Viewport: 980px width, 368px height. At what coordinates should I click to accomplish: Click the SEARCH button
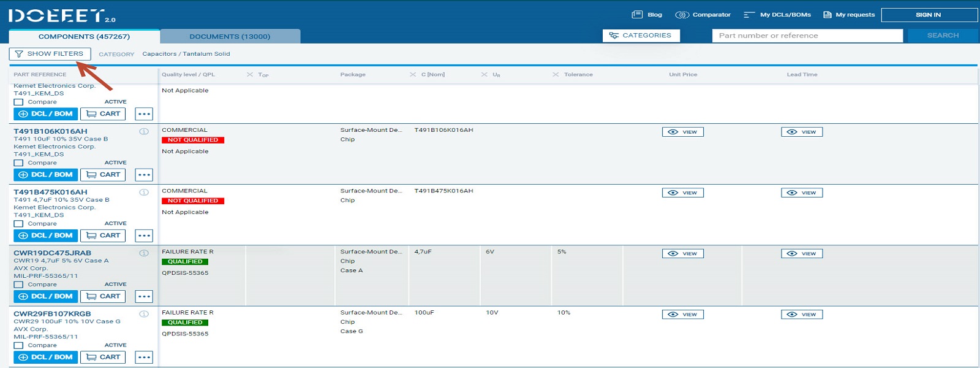[x=943, y=36]
